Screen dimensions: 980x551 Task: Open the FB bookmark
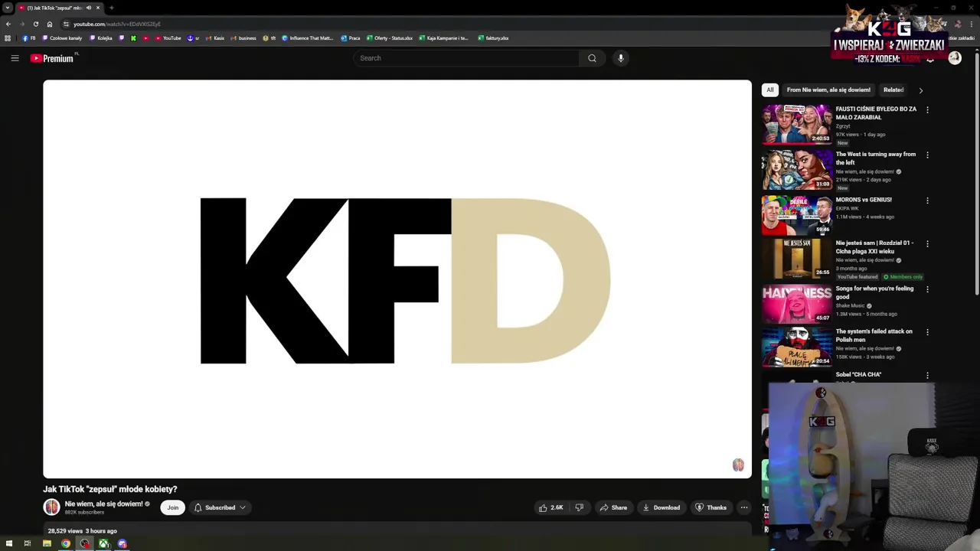point(29,38)
